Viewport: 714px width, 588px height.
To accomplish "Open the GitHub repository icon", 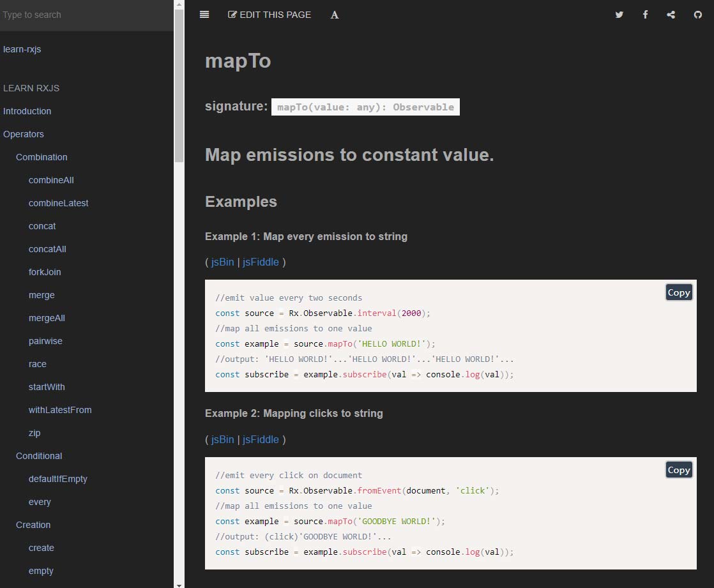I will (697, 15).
